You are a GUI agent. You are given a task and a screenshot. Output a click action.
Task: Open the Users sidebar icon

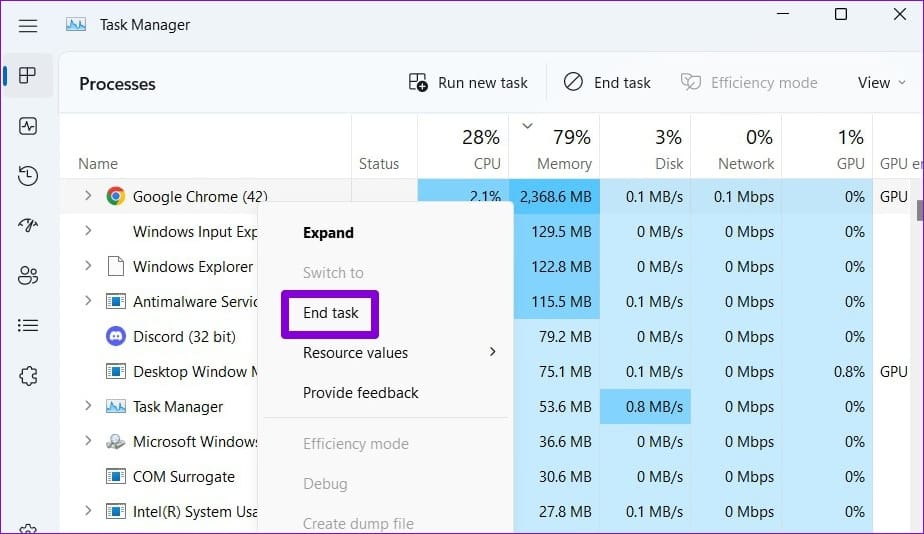coord(28,275)
